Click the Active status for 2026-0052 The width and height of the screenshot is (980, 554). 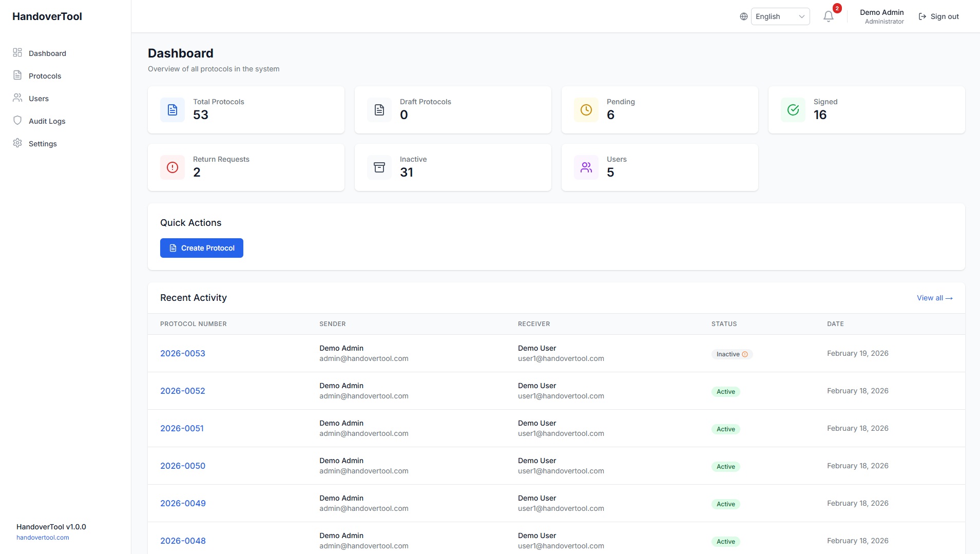725,392
